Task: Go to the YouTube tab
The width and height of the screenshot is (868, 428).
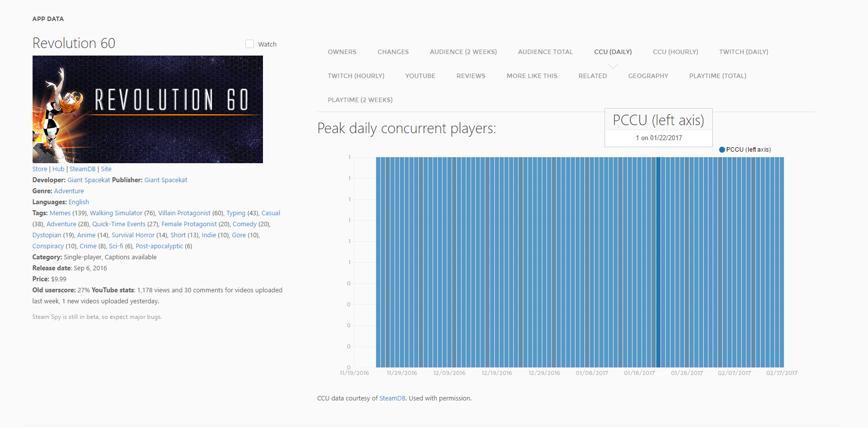Action: pyautogui.click(x=420, y=76)
